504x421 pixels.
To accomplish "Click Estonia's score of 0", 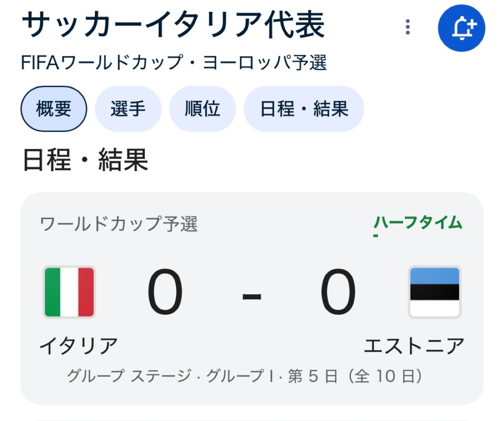I will (x=339, y=293).
